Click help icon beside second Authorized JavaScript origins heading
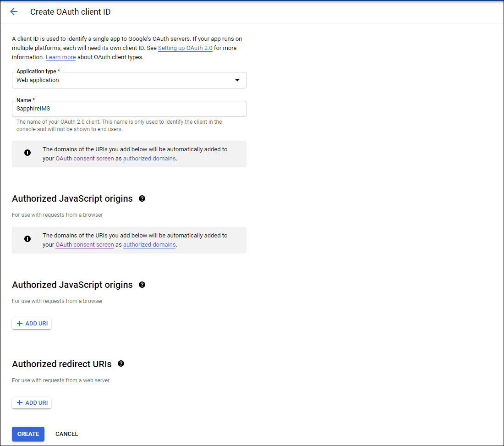 point(142,285)
